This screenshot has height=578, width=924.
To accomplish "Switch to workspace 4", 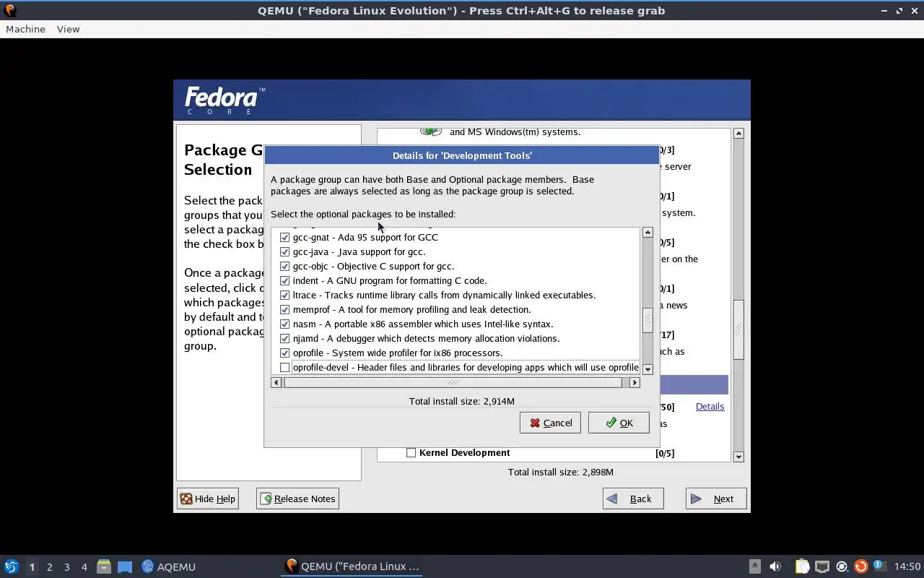I will (x=84, y=567).
